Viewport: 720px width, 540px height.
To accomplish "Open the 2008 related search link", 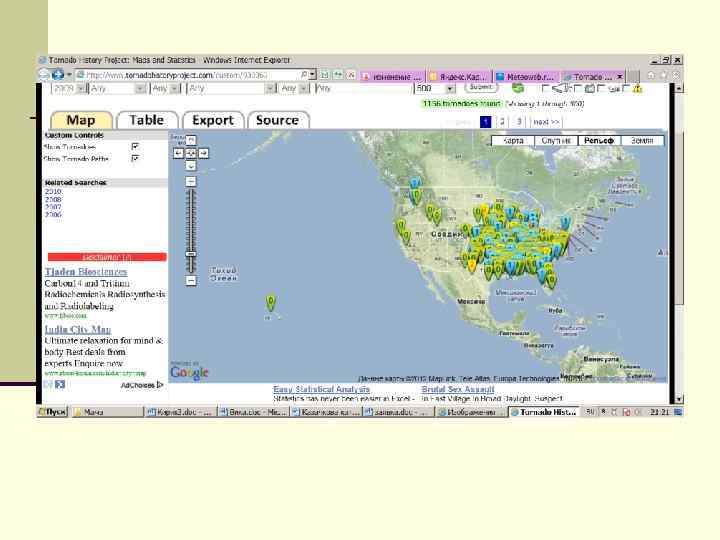I will (x=53, y=199).
